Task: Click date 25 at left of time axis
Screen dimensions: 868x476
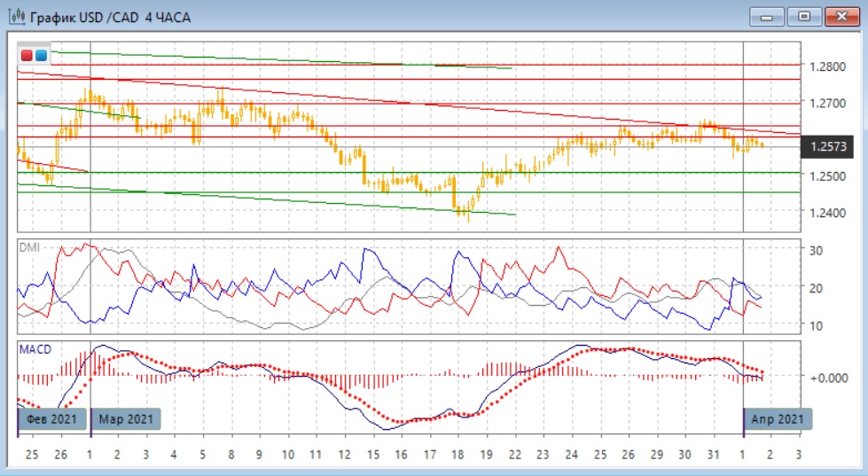Action: click(32, 454)
